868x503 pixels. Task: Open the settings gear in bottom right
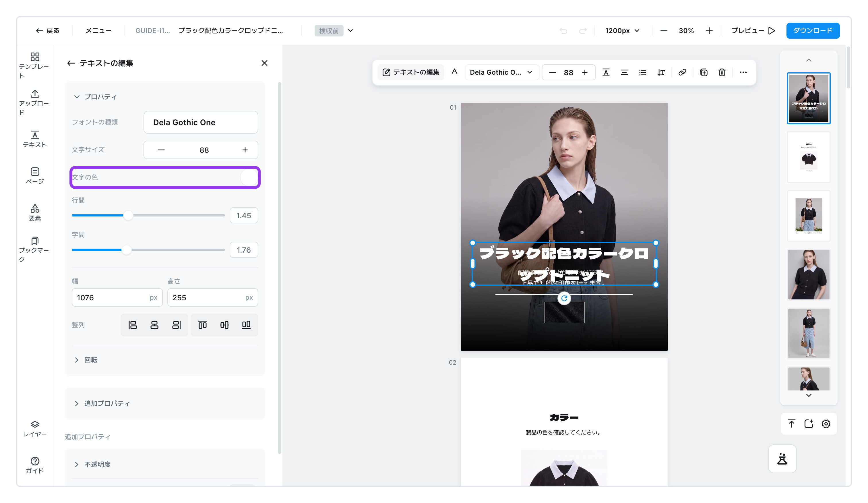826,423
